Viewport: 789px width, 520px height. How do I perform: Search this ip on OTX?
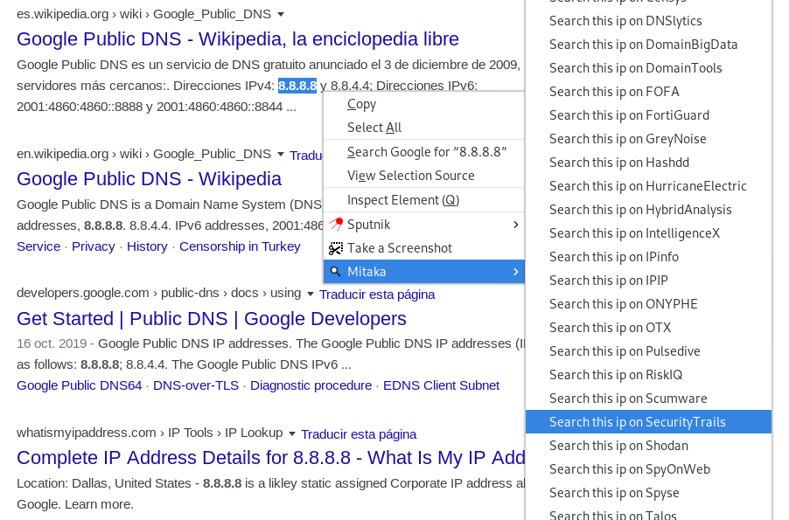tap(649, 328)
